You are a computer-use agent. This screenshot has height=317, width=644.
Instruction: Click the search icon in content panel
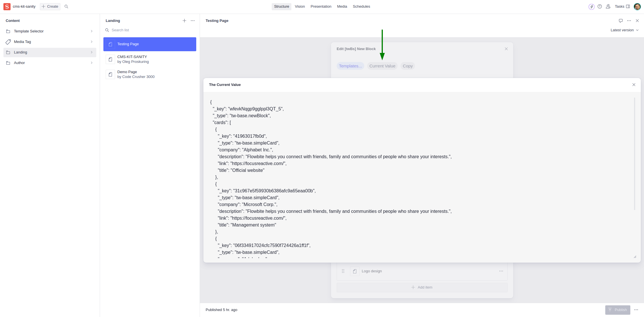(x=67, y=7)
